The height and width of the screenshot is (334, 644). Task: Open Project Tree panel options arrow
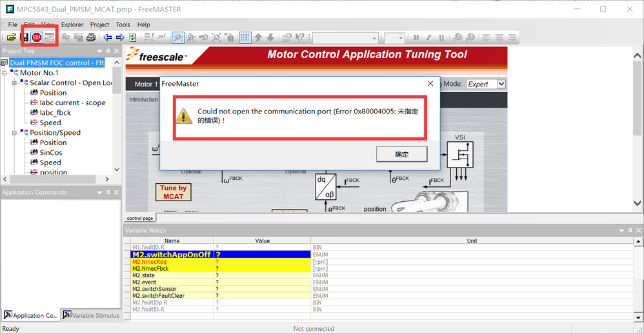(x=99, y=52)
